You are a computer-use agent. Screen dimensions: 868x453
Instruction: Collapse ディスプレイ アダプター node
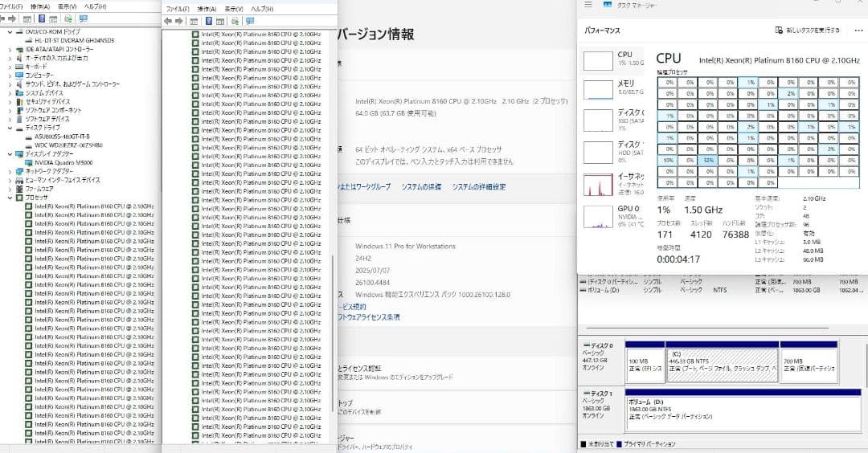coord(10,153)
